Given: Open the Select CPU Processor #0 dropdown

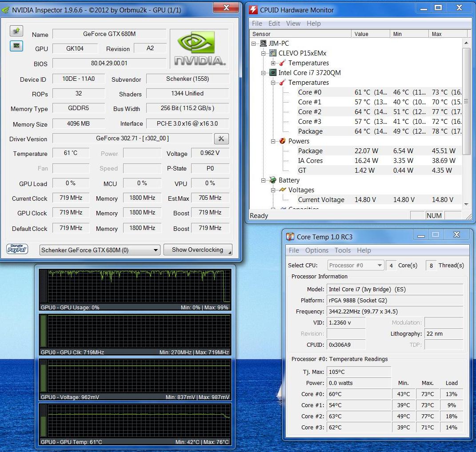Looking at the screenshot, I should [x=356, y=265].
